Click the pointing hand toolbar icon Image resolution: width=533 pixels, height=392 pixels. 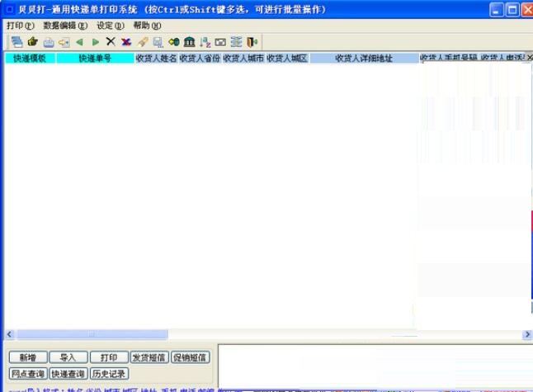(x=33, y=42)
